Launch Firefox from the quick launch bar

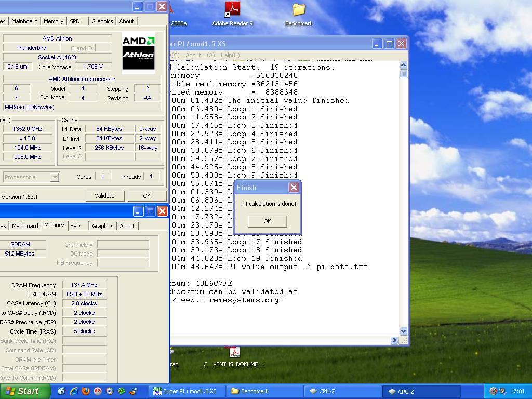[x=86, y=391]
